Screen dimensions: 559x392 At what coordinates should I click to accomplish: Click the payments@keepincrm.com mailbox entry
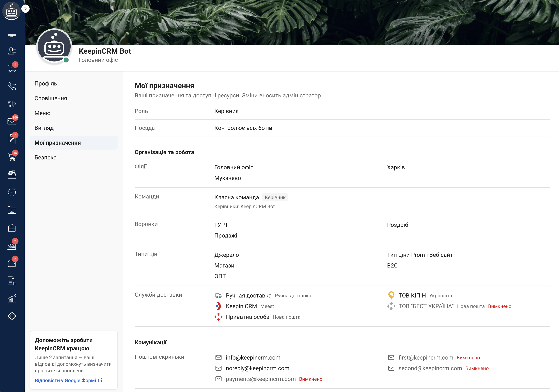tap(269, 379)
